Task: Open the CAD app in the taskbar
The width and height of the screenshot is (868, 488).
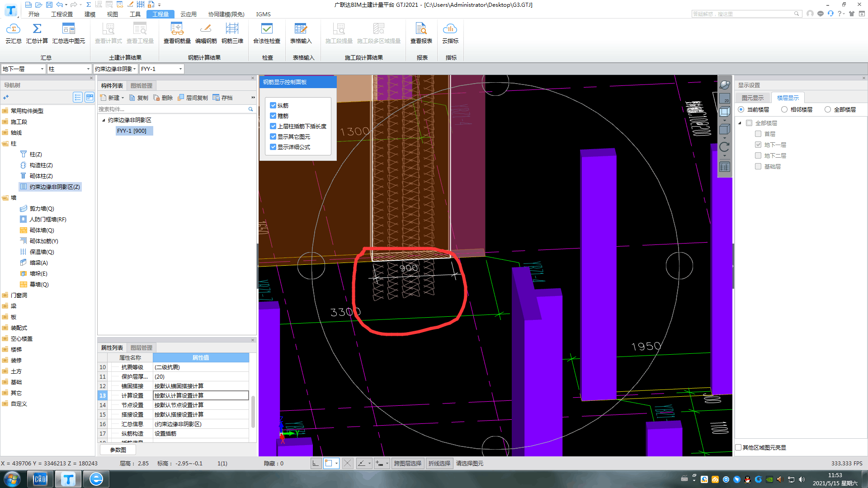Action: [x=40, y=479]
